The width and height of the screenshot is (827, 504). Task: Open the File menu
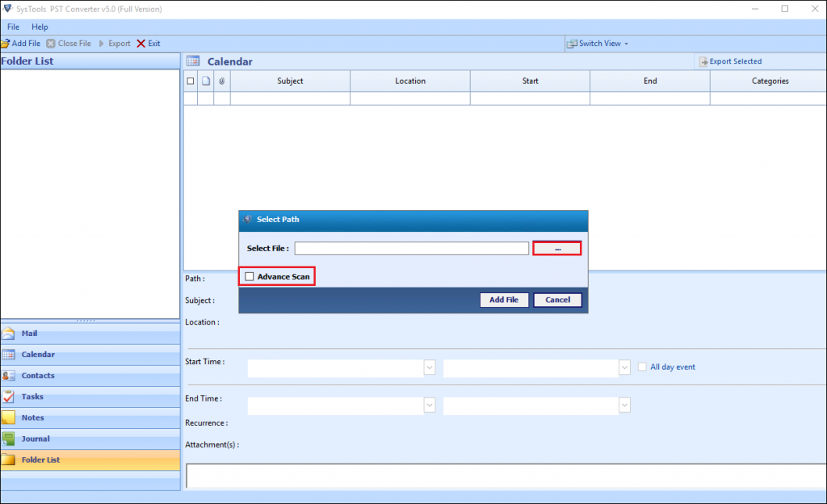13,27
